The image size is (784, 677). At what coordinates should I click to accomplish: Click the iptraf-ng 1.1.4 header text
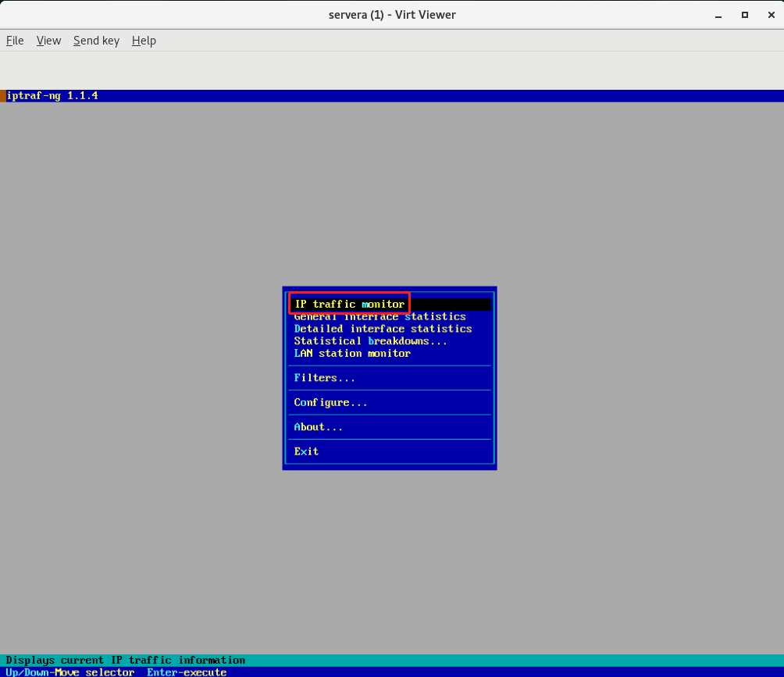(52, 96)
